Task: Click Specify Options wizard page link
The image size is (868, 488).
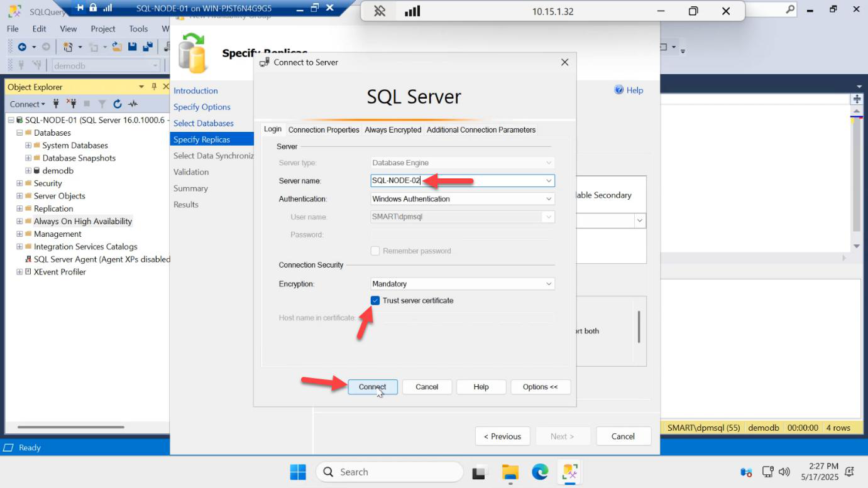Action: [202, 107]
